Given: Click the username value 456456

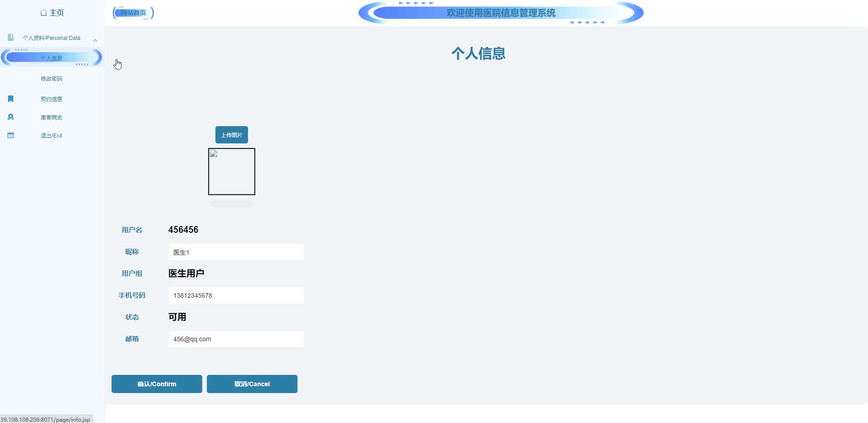Looking at the screenshot, I should [x=183, y=230].
